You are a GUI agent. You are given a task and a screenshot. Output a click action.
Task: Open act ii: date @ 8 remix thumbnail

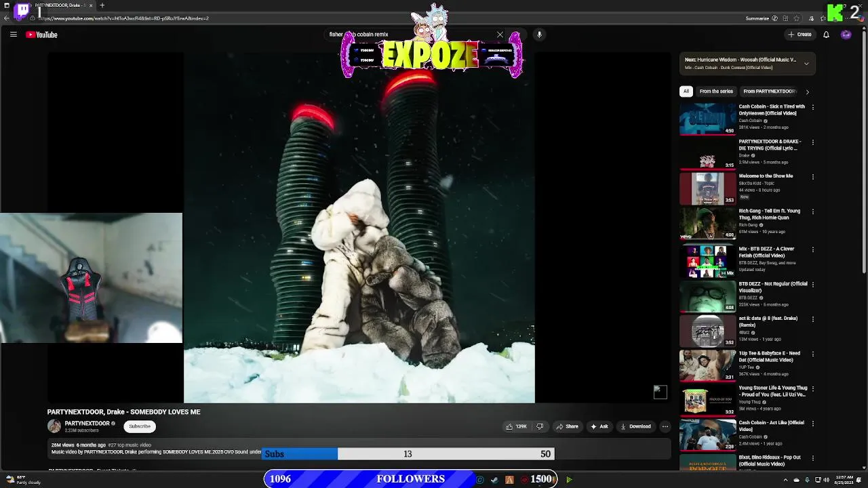click(707, 331)
